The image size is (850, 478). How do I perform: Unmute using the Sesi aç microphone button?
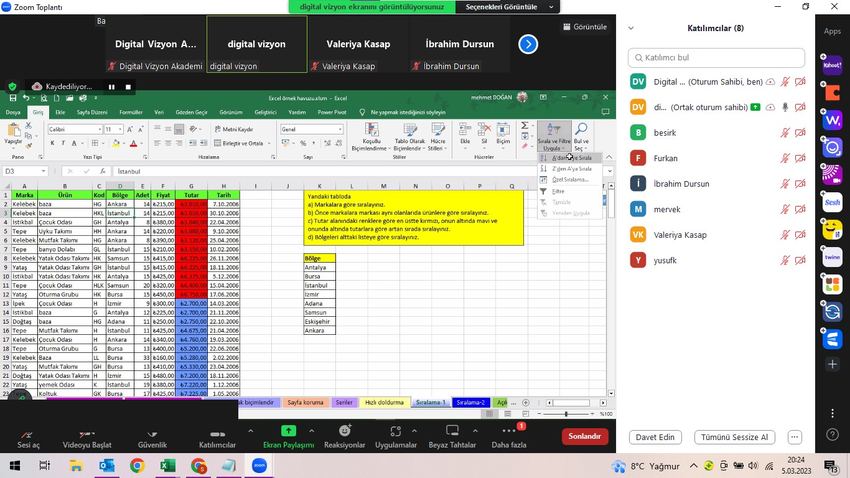pyautogui.click(x=28, y=438)
